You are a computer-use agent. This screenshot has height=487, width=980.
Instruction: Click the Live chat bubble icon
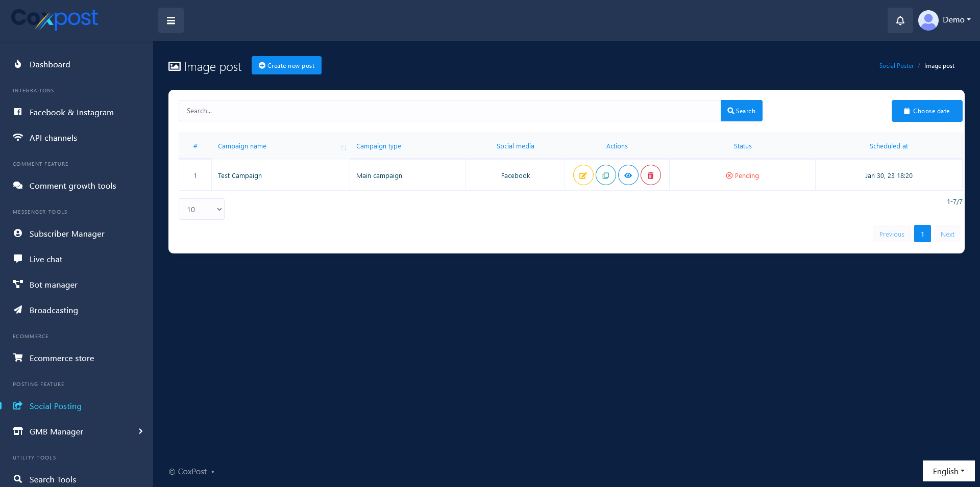(18, 259)
